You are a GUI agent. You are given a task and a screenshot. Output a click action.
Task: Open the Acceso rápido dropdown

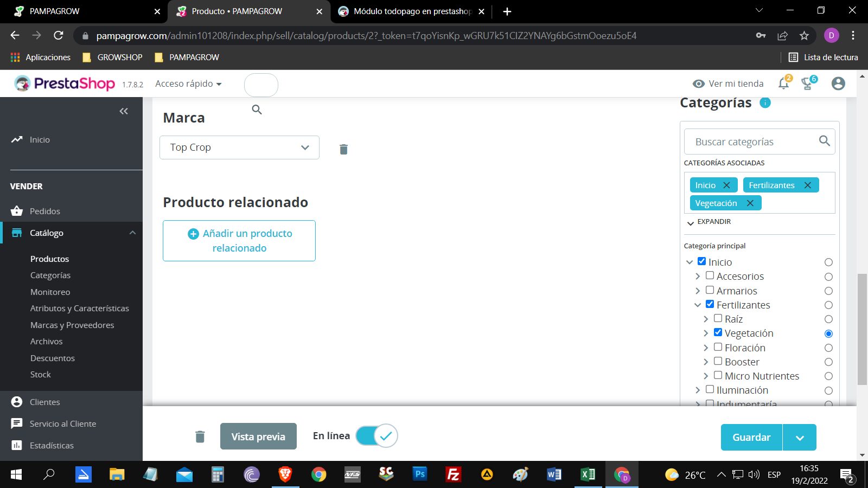[x=188, y=84]
